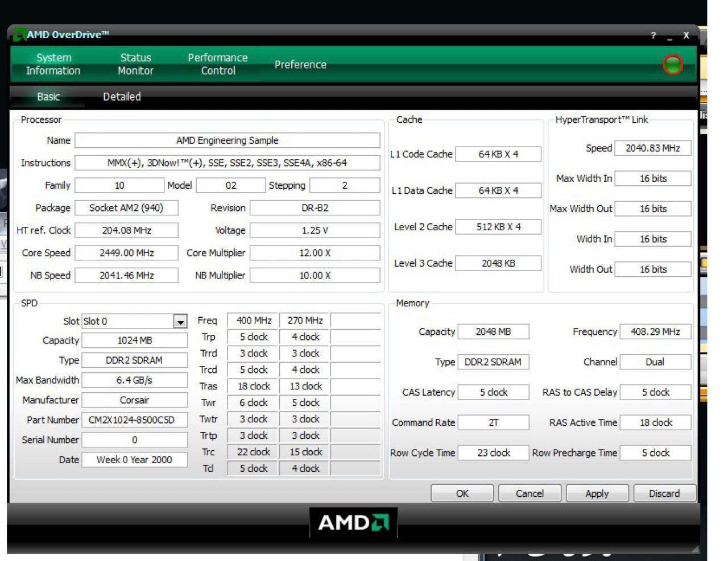Go to the Preference tab

pos(300,65)
